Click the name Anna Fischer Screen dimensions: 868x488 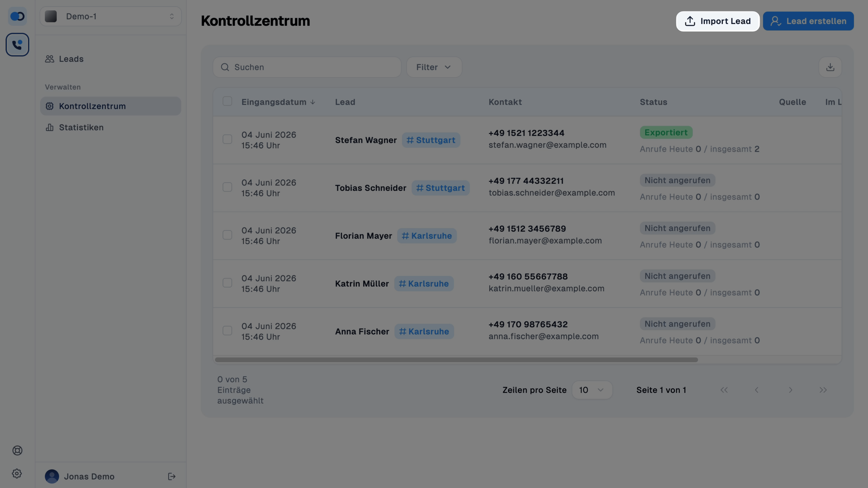tap(362, 332)
